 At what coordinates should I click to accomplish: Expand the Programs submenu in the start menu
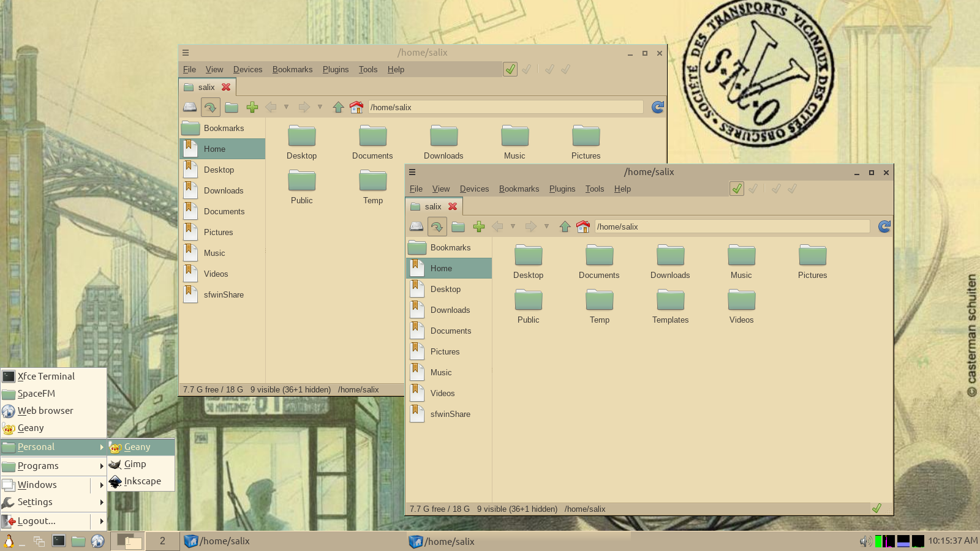tap(53, 466)
